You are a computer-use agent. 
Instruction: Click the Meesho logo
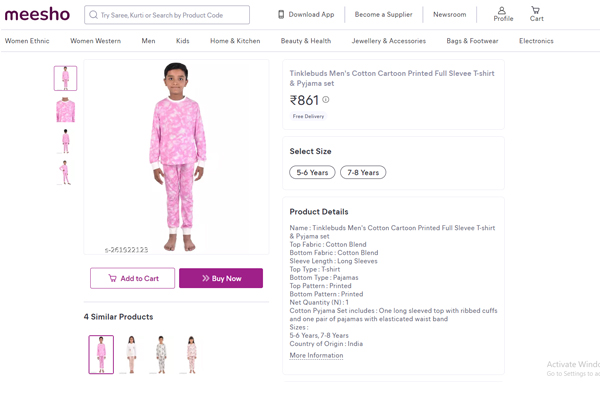pos(37,14)
